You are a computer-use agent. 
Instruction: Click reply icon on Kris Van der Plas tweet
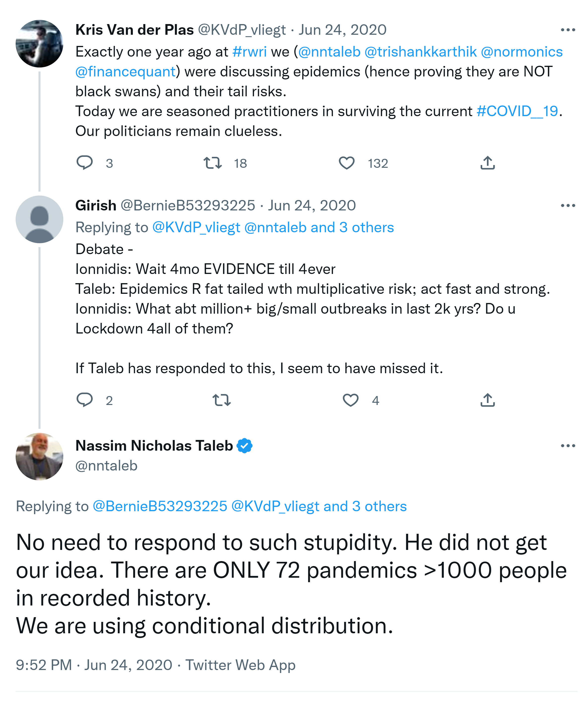coord(84,163)
